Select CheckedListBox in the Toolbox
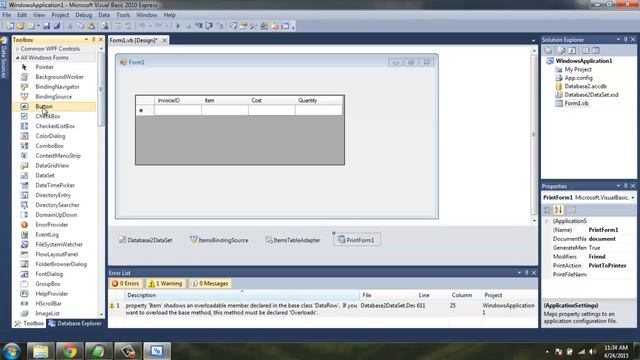This screenshot has height=360, width=640. (x=55, y=126)
